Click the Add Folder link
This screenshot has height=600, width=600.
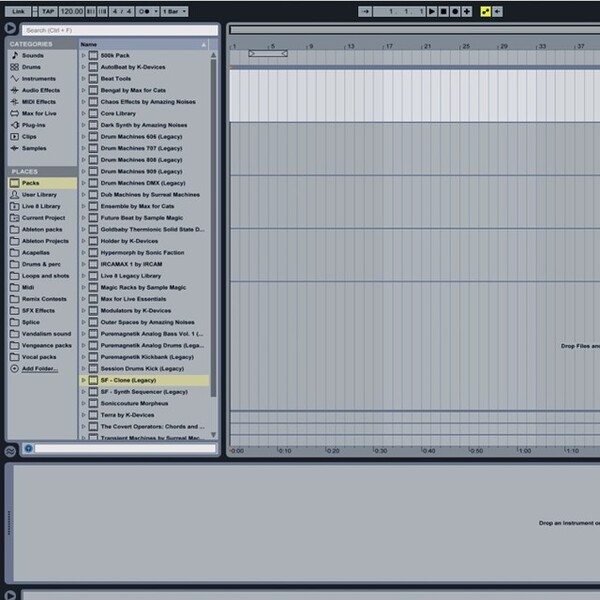click(x=40, y=369)
